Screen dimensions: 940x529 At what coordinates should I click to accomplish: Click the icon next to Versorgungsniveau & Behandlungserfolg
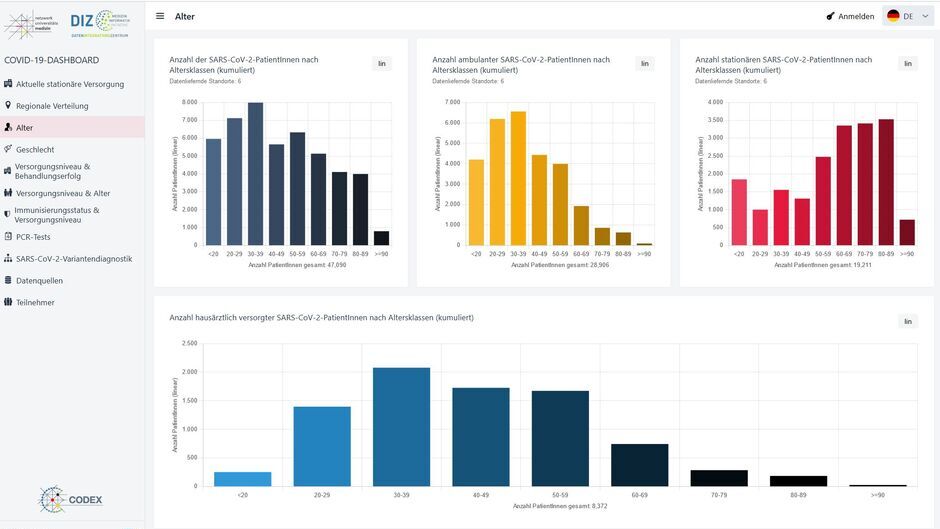(x=7, y=171)
